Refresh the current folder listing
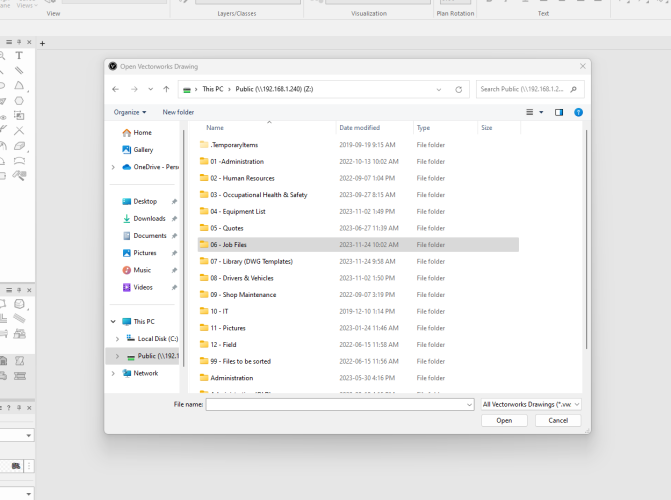Image resolution: width=671 pixels, height=500 pixels. (459, 89)
